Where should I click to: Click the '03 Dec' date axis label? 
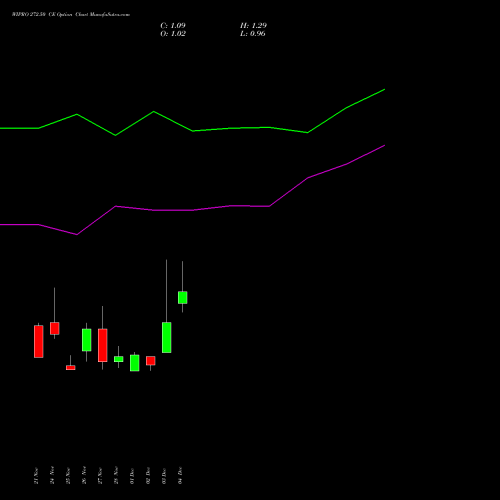coord(164,476)
